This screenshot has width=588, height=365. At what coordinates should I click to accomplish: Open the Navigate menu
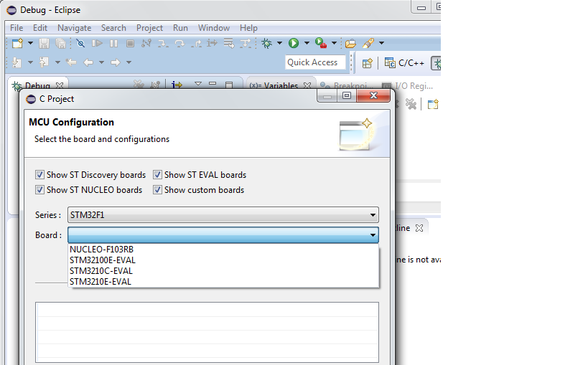point(74,28)
